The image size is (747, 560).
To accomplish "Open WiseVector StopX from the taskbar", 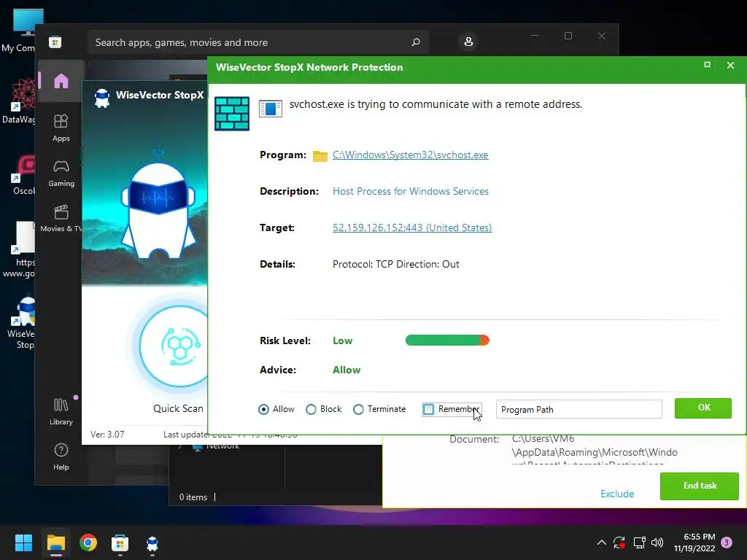I will [x=152, y=542].
